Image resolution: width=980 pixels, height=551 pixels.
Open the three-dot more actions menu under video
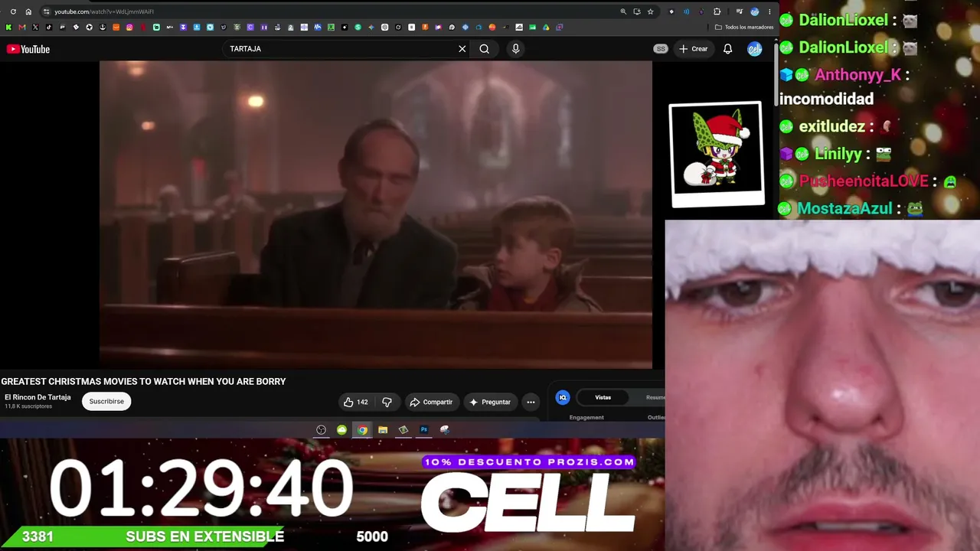531,402
